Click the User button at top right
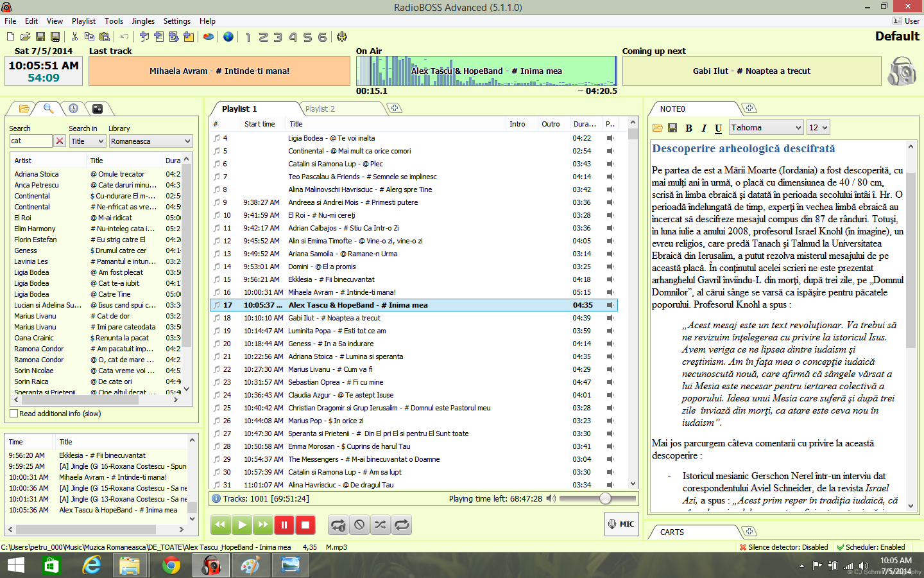The image size is (924, 578). pos(906,21)
